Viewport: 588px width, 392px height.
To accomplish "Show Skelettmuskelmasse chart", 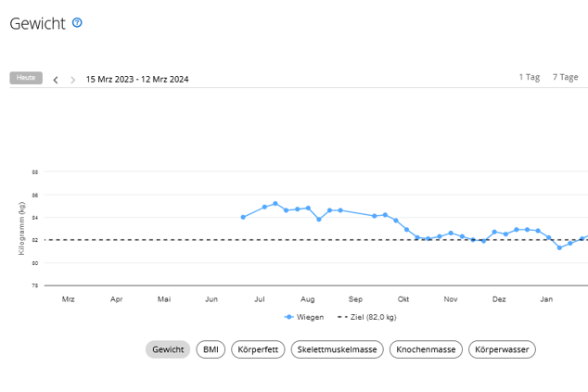I will point(338,349).
